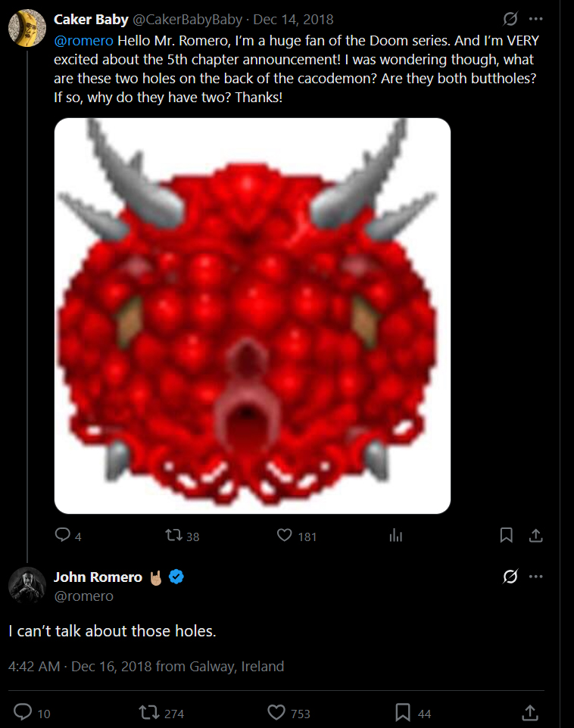Share Caker Baby's tweet
The width and height of the screenshot is (574, 728).
535,536
